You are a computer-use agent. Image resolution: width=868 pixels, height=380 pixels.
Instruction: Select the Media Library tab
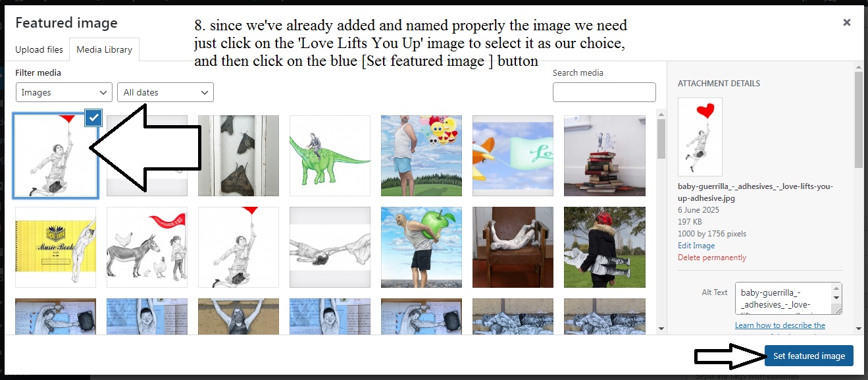104,49
